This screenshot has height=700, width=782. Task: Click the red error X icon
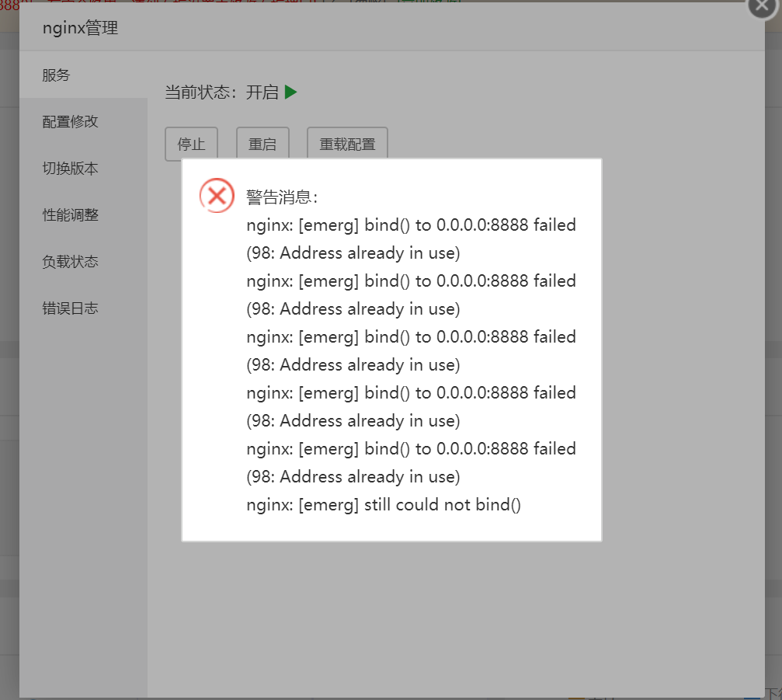[x=217, y=196]
